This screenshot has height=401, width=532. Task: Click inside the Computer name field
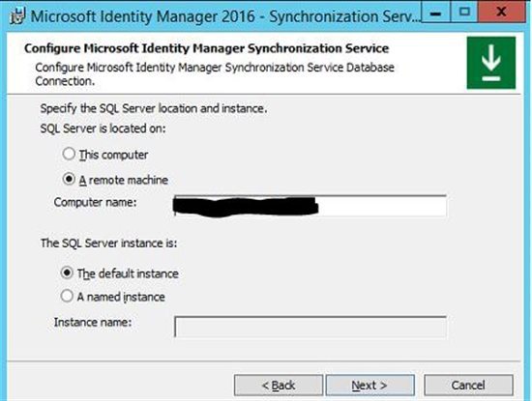310,206
